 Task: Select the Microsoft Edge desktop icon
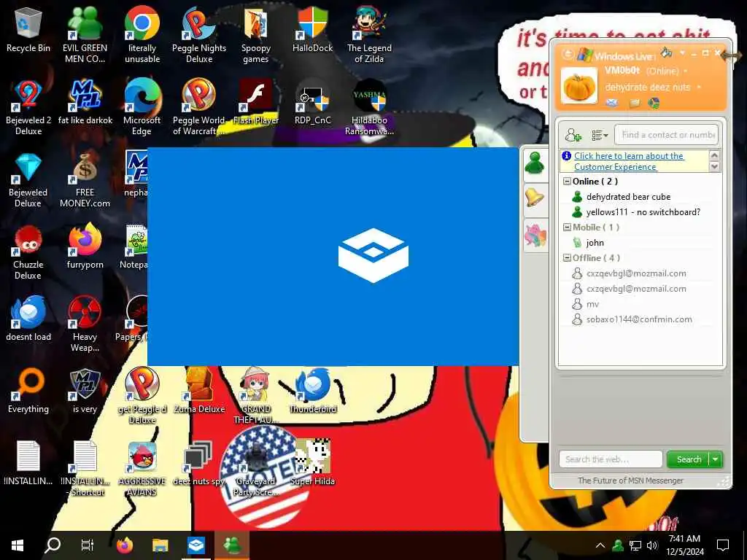pyautogui.click(x=142, y=108)
